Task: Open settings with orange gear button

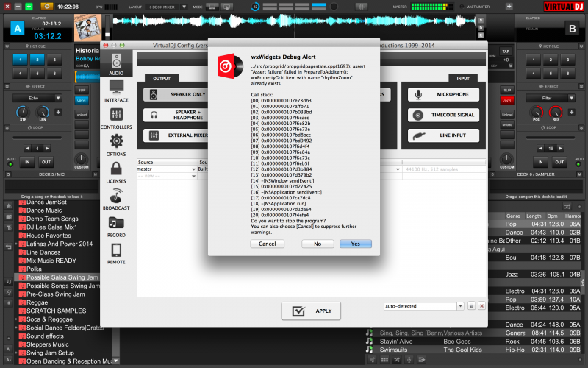Action: tap(46, 7)
